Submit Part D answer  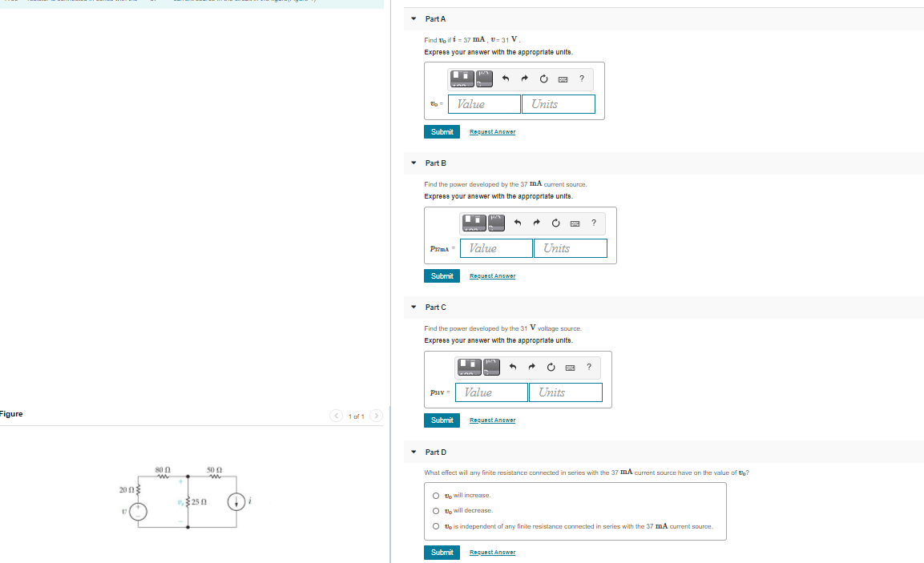tap(442, 553)
